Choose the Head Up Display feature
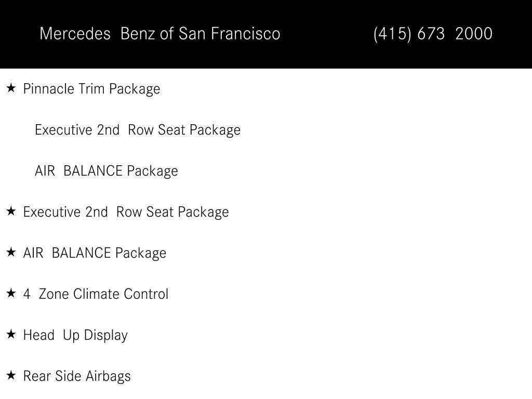This screenshot has height=399, width=532. (75, 336)
